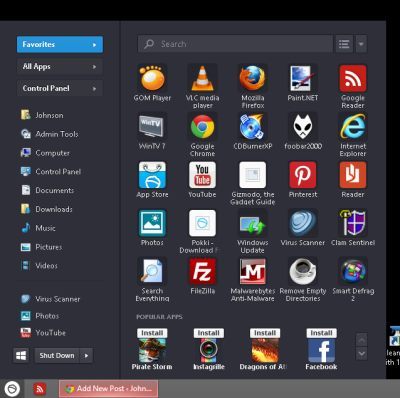Open YouTube sidebar shortcut
This screenshot has width=400, height=398.
[43, 333]
